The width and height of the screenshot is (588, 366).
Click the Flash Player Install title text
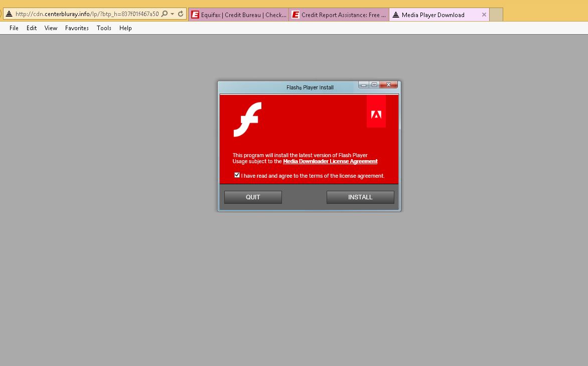[x=310, y=87]
